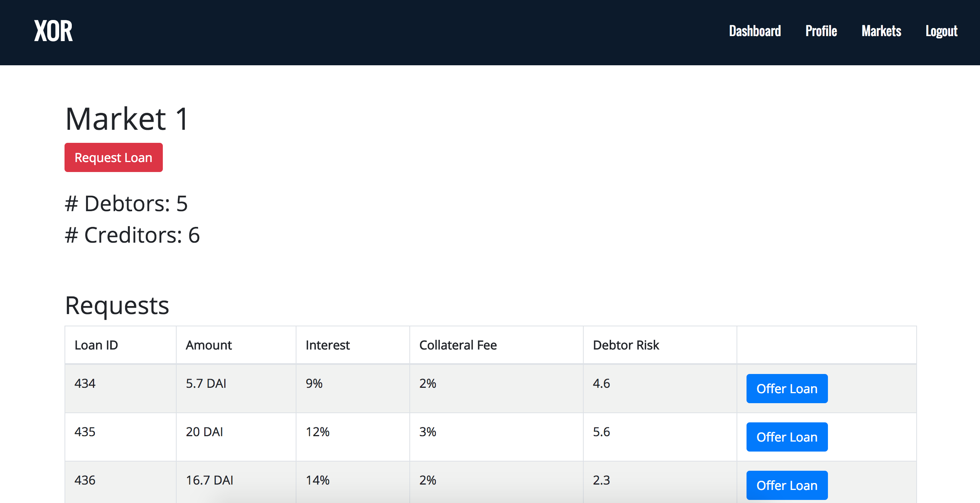Click the Requests section heading
This screenshot has height=503, width=980.
click(x=117, y=306)
